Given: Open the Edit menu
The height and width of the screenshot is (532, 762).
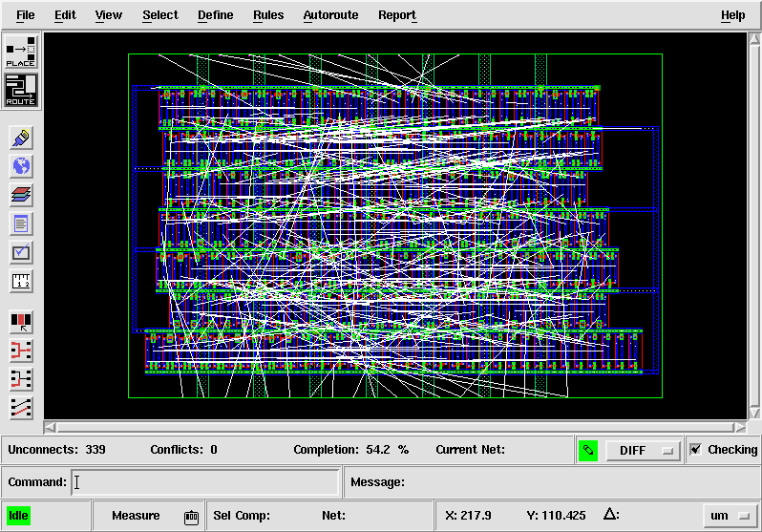Looking at the screenshot, I should coord(65,15).
